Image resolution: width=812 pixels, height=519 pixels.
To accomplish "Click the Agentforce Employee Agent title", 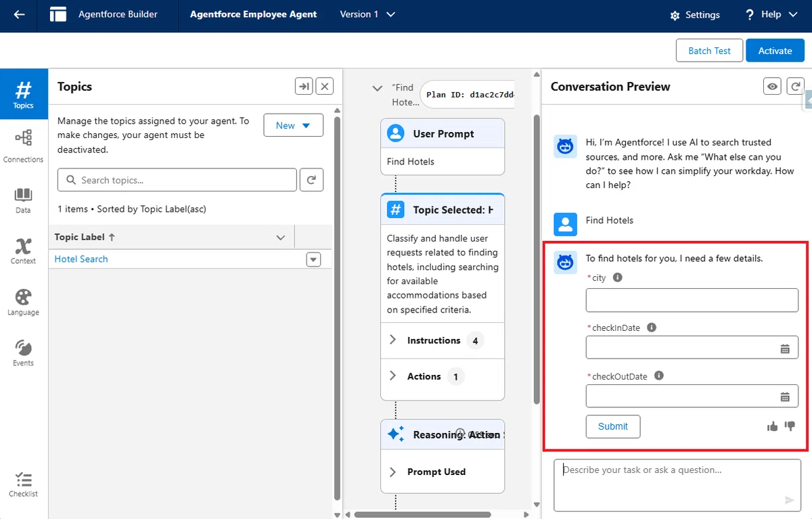I will point(253,14).
